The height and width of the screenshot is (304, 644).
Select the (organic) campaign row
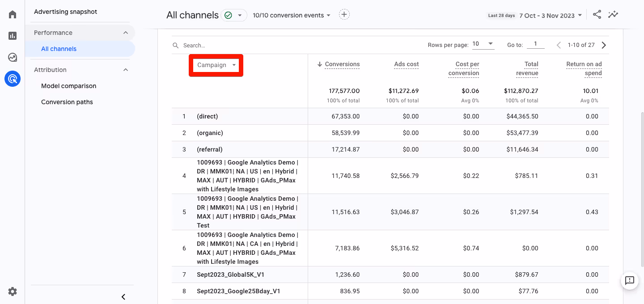[390, 133]
